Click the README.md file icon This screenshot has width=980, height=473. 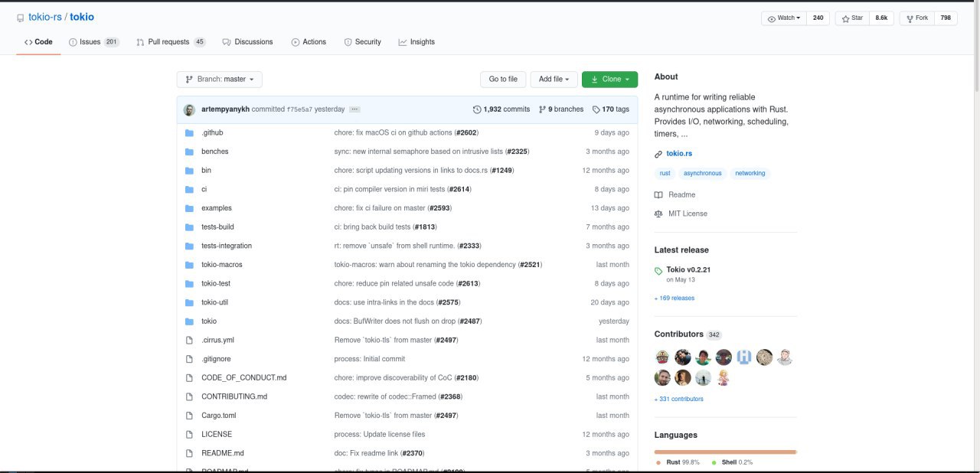(x=189, y=453)
